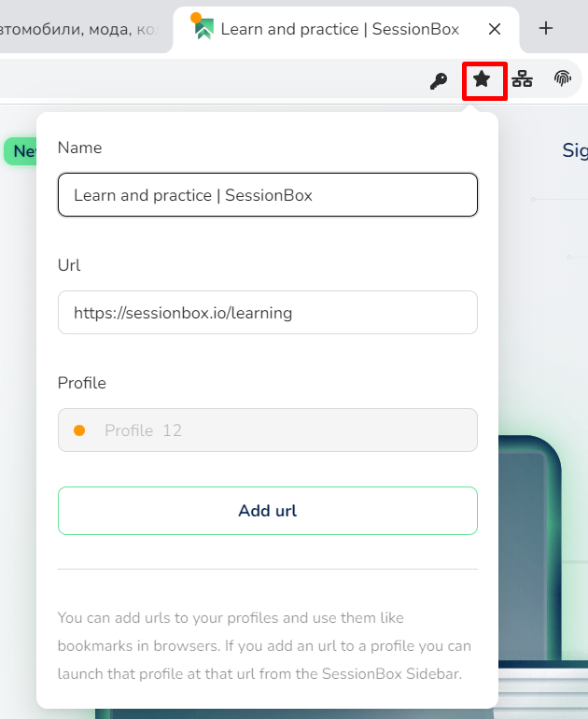Image resolution: width=588 pixels, height=719 pixels.
Task: Open the proxy network icon
Action: click(522, 78)
